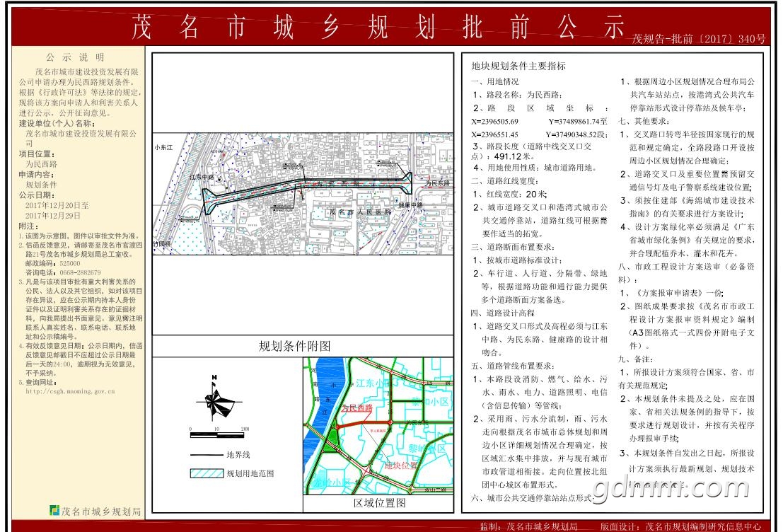The height and width of the screenshot is (532, 783).
Task: Click the 申请内容 label
Action: [37, 174]
